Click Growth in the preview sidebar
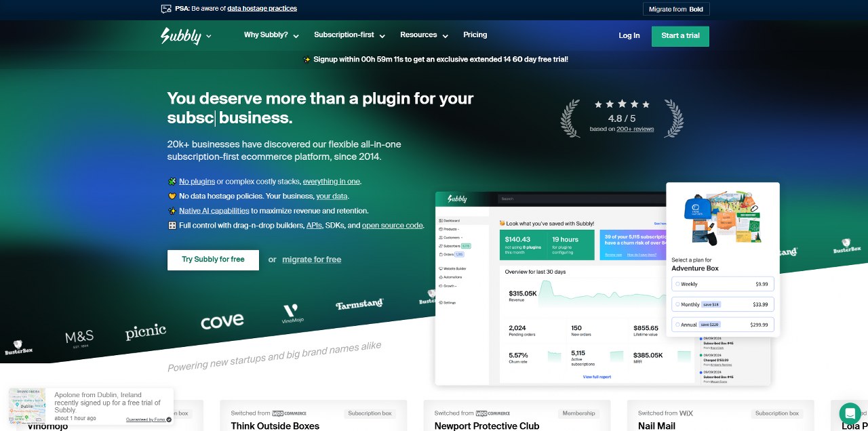 [x=449, y=286]
